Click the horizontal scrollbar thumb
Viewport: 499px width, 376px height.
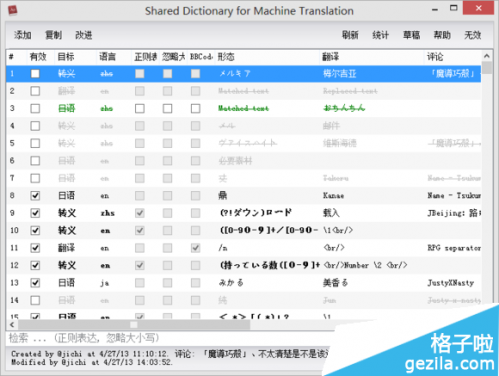(134, 325)
